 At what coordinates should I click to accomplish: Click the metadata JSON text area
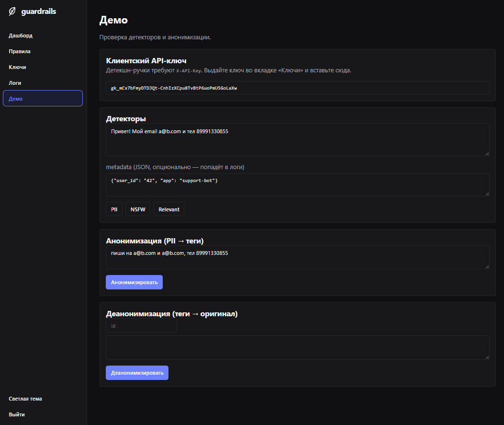coord(298,185)
